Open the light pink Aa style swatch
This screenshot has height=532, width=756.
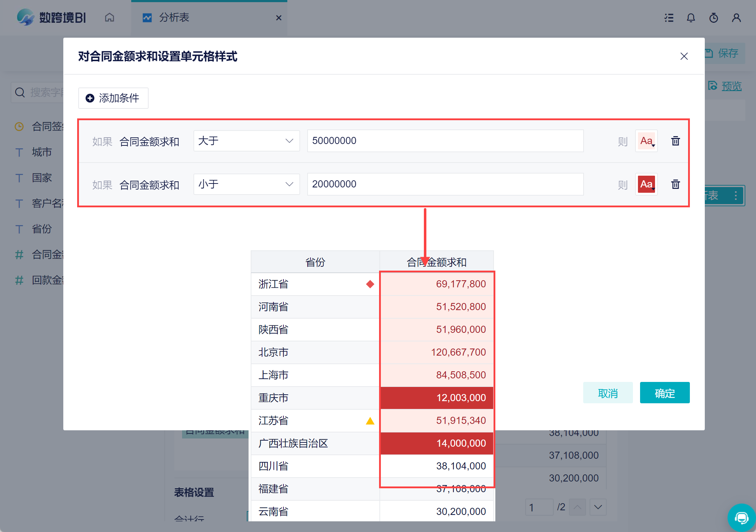coord(646,141)
